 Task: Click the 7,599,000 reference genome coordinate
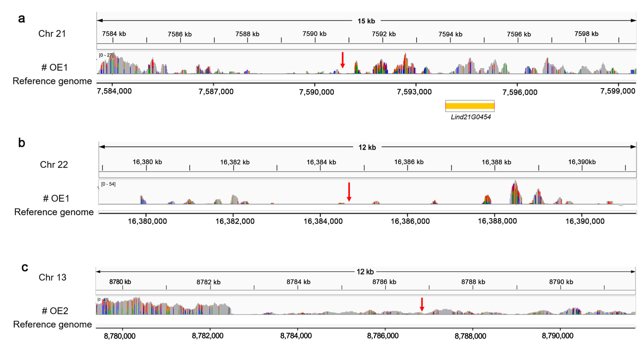click(618, 91)
